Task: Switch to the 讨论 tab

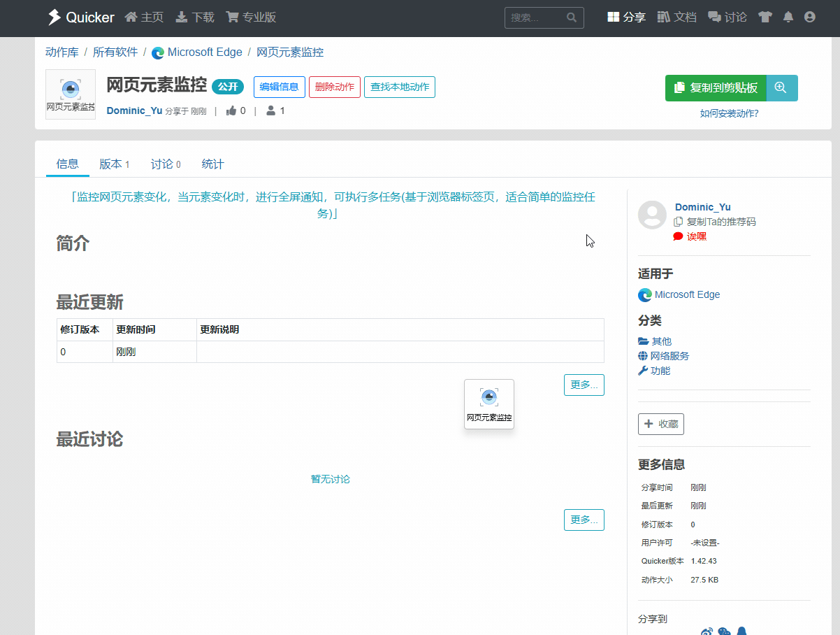Action: pyautogui.click(x=166, y=164)
